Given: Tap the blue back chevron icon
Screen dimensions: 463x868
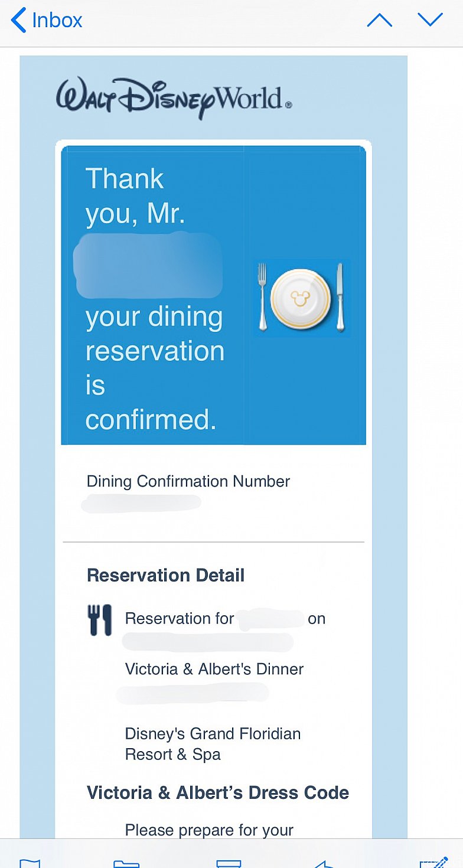Looking at the screenshot, I should [18, 20].
